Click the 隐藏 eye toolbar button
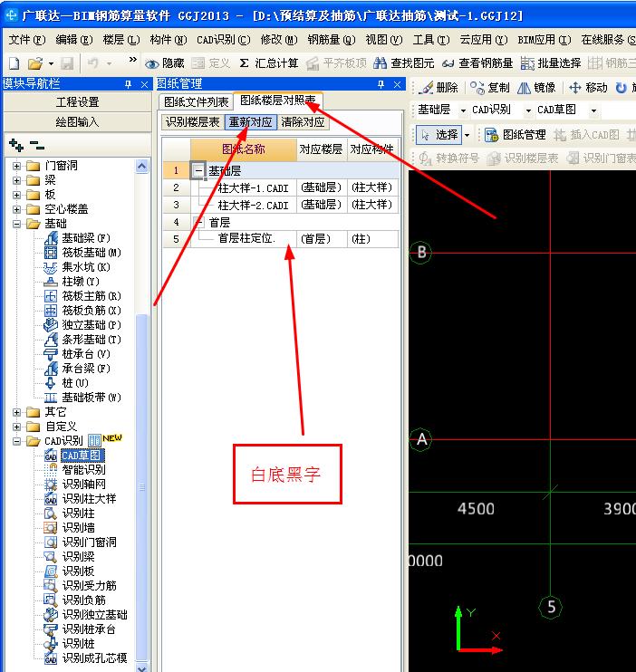636x672 pixels. click(x=165, y=63)
